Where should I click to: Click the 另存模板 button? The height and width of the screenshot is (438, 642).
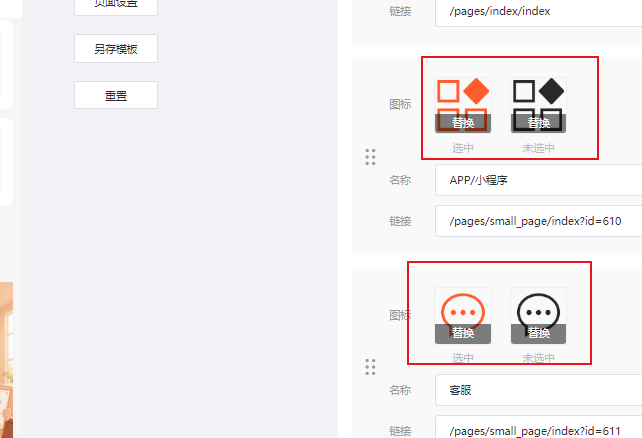[116, 49]
